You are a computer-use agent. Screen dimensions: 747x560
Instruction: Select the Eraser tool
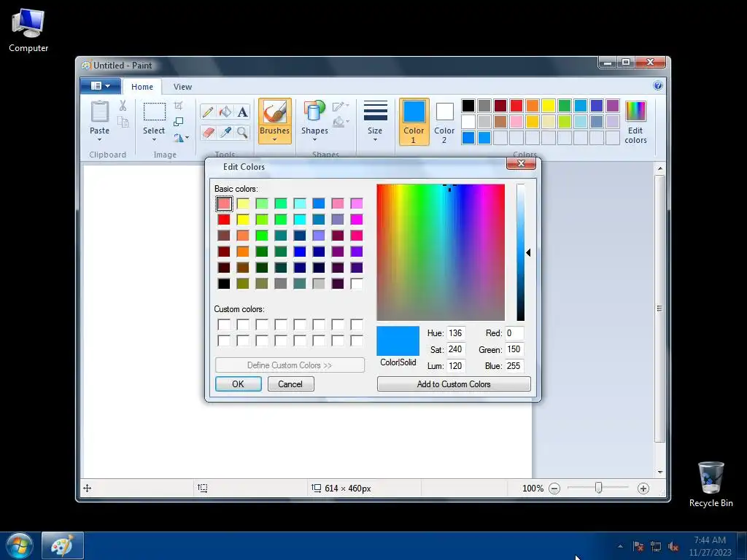click(x=208, y=132)
